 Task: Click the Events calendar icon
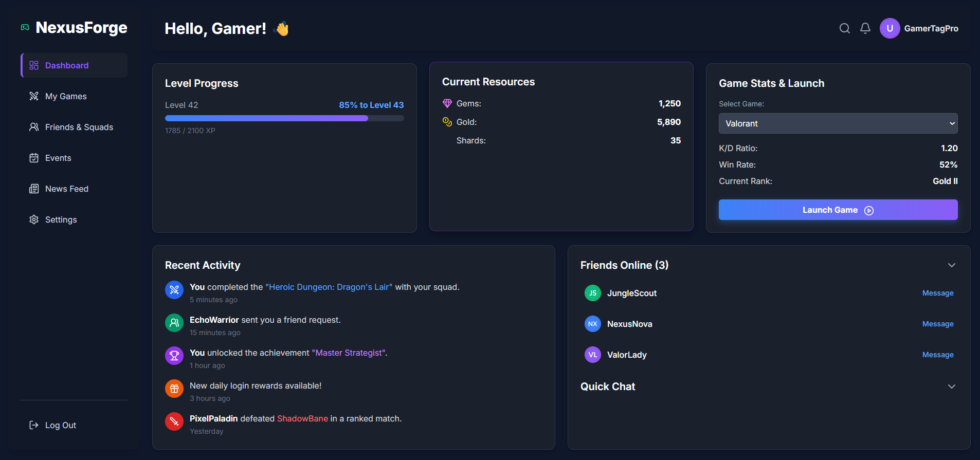[x=34, y=158]
